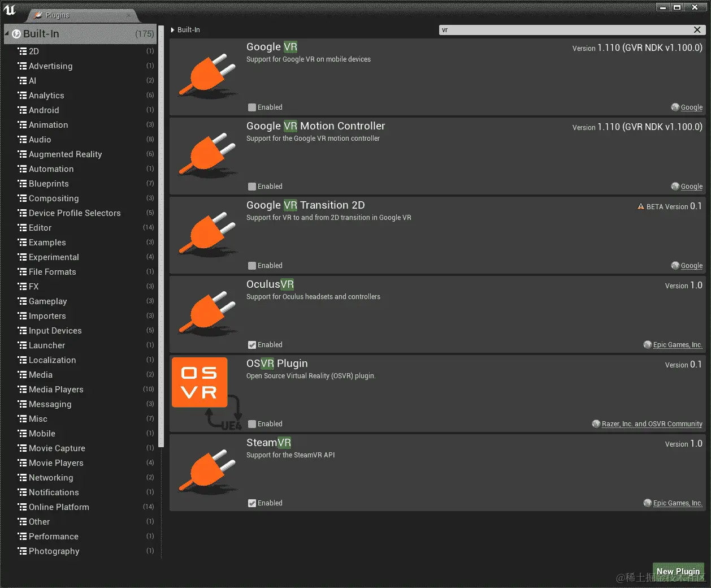Viewport: 711px width, 588px height.
Task: Open Epic Games link under OculusVR
Action: pyautogui.click(x=678, y=345)
